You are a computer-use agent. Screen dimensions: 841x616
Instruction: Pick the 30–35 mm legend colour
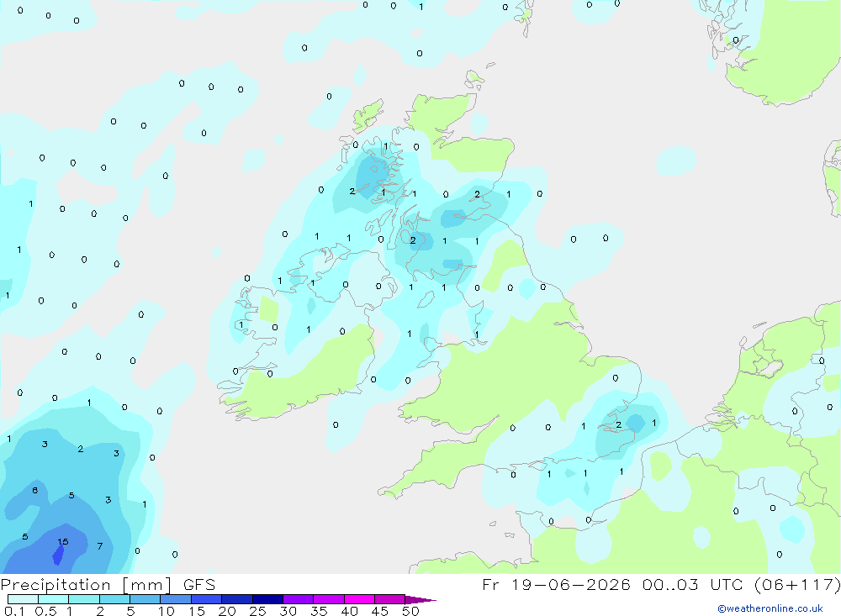coord(298,599)
